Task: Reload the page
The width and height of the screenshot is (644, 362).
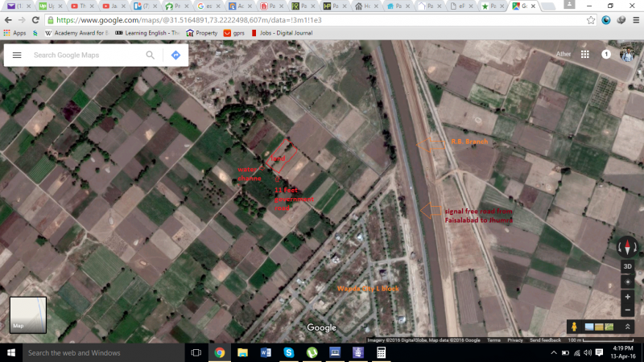Action: [x=35, y=20]
